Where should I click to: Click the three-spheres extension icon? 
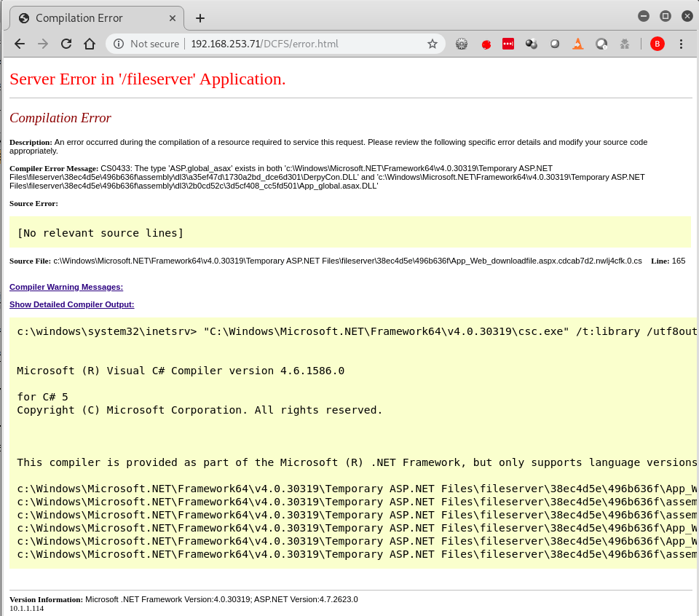pos(532,44)
